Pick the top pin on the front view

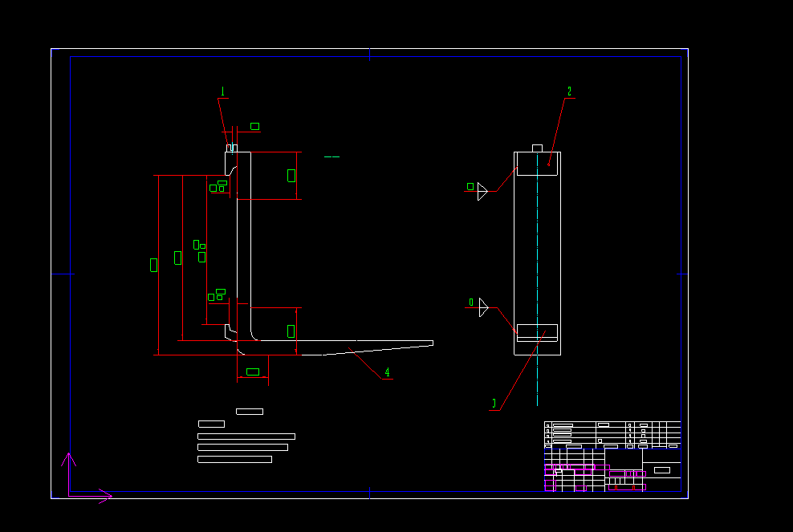(x=537, y=148)
